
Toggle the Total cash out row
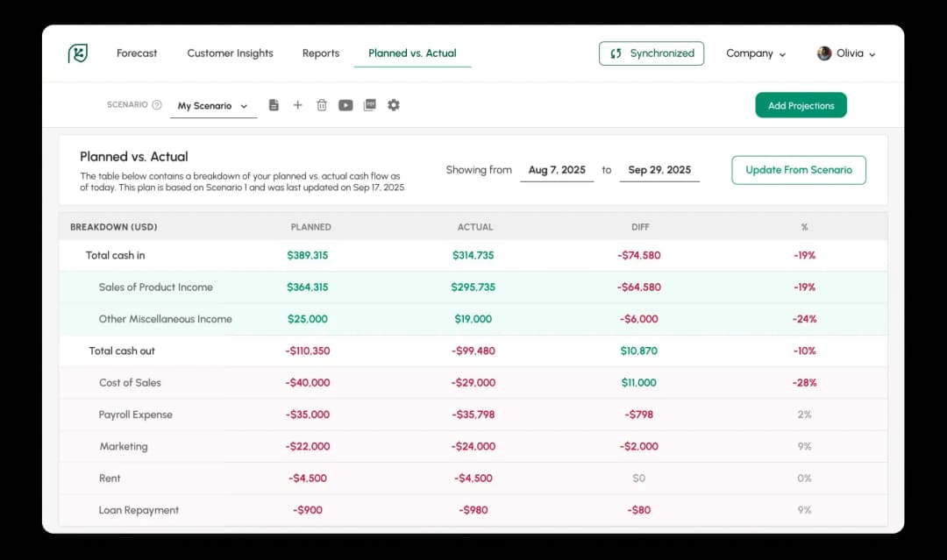[x=121, y=351]
